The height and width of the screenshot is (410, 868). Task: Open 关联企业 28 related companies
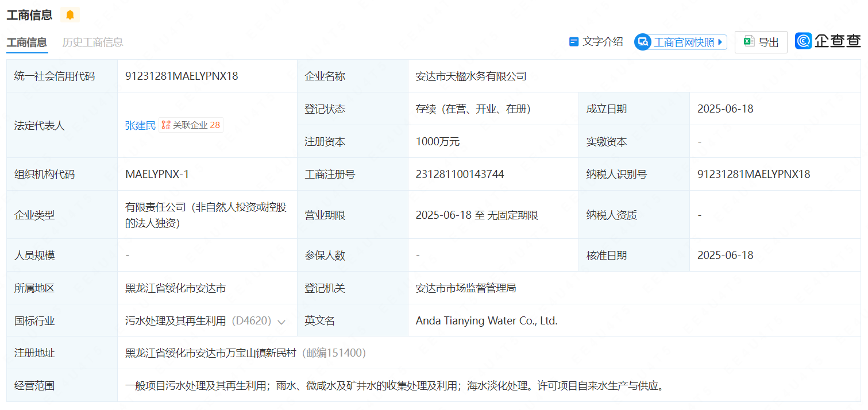(191, 125)
